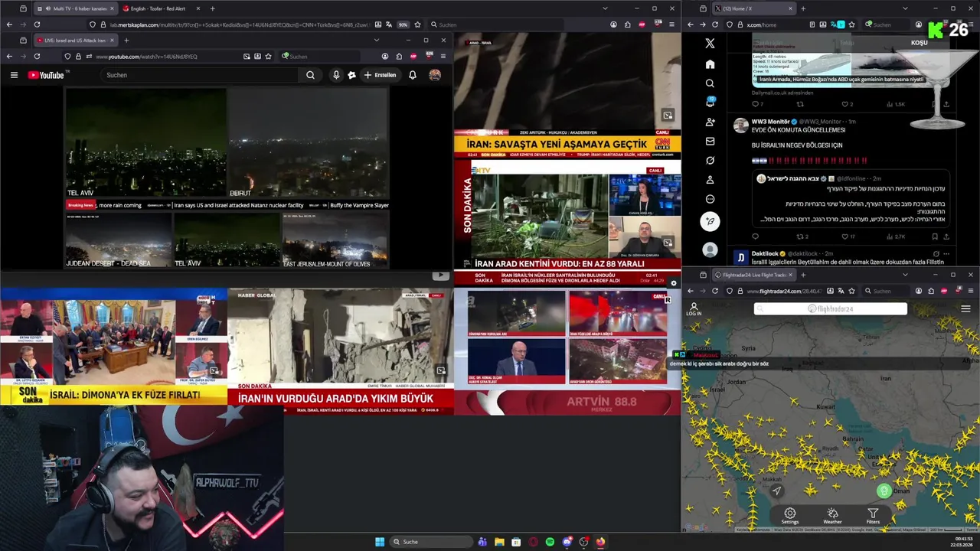
Task: Open YouTube notifications bell
Action: (x=413, y=75)
